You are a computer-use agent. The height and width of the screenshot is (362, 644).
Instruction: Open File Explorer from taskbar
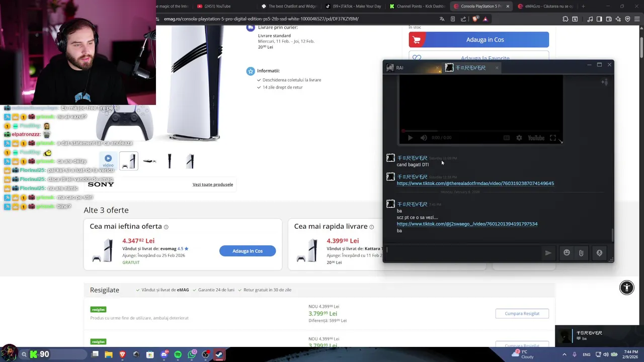(109, 354)
